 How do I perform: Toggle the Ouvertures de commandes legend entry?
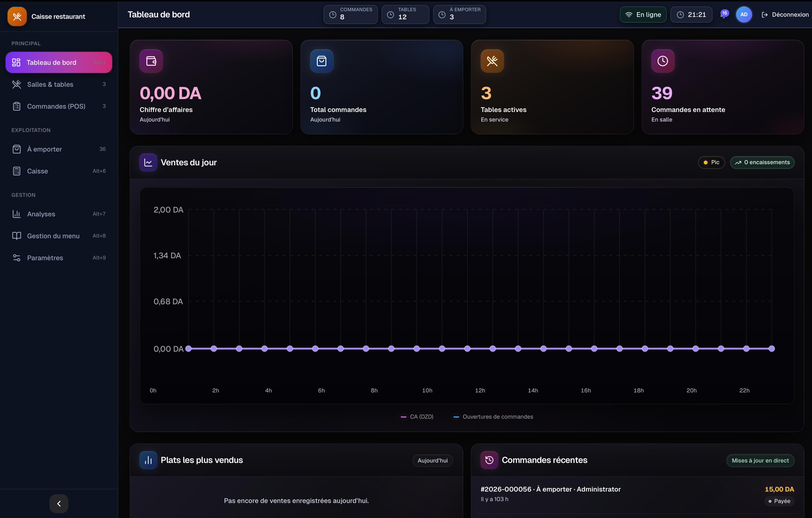[x=493, y=416]
